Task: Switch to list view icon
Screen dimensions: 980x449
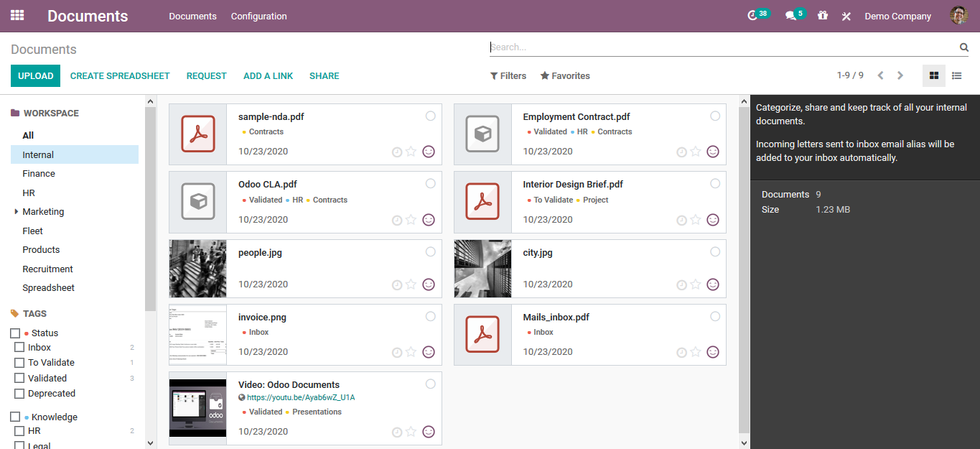Action: (x=957, y=75)
